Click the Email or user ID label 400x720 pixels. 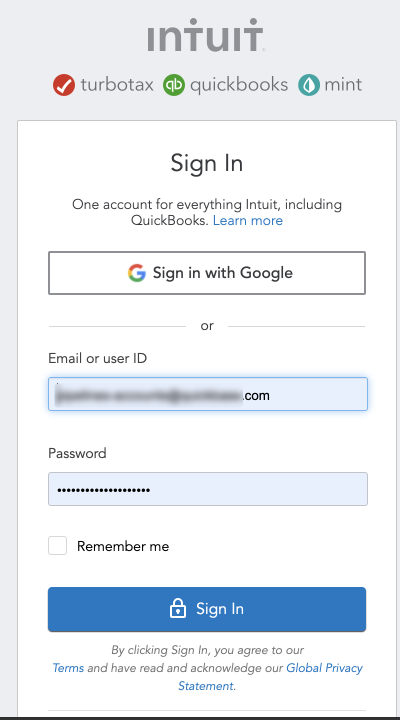97,358
